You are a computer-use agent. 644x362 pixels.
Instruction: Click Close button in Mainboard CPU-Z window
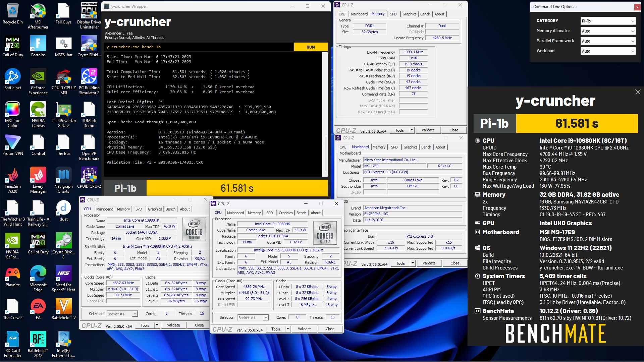(455, 263)
